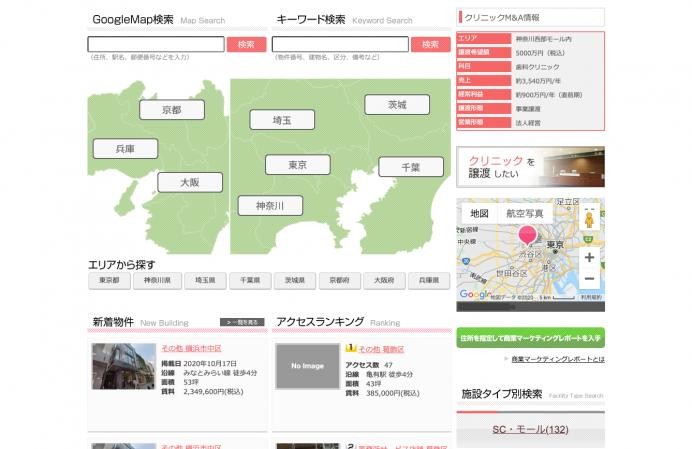Click the 東京都 area button
Image resolution: width=692 pixels, height=449 pixels.
point(109,280)
